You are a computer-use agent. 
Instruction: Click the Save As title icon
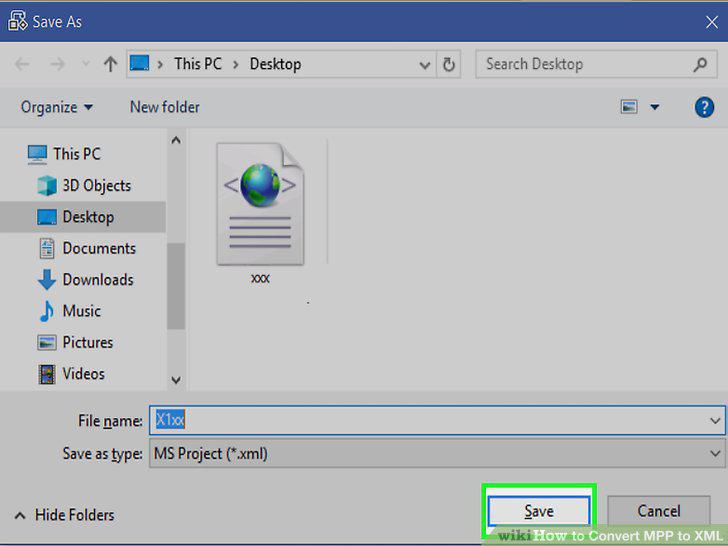point(18,21)
